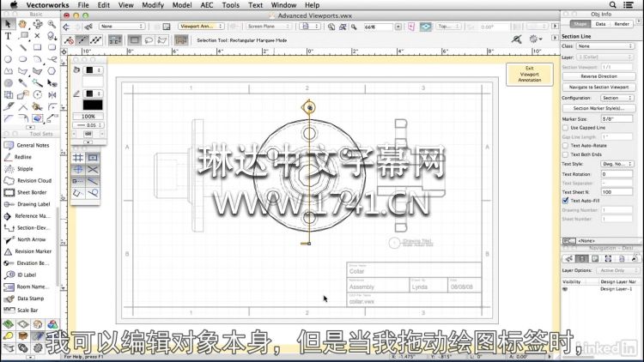Toggle Snap to Object in snapping palette
Screen dimensions: 644x362
[x=93, y=158]
